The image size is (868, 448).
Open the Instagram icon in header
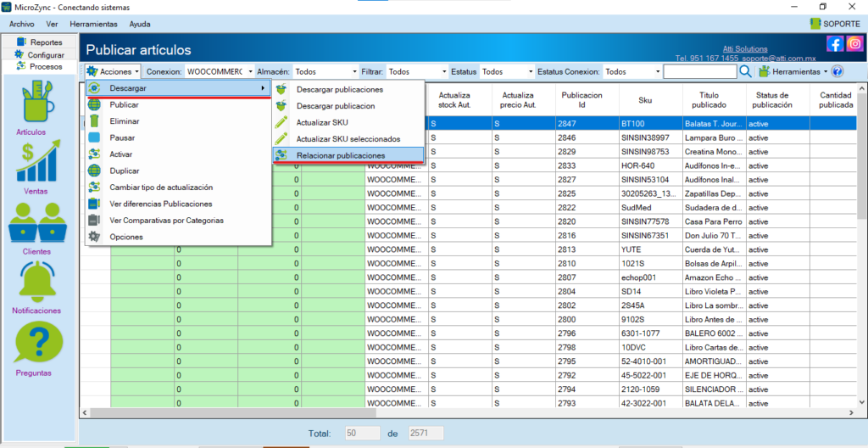(x=854, y=43)
